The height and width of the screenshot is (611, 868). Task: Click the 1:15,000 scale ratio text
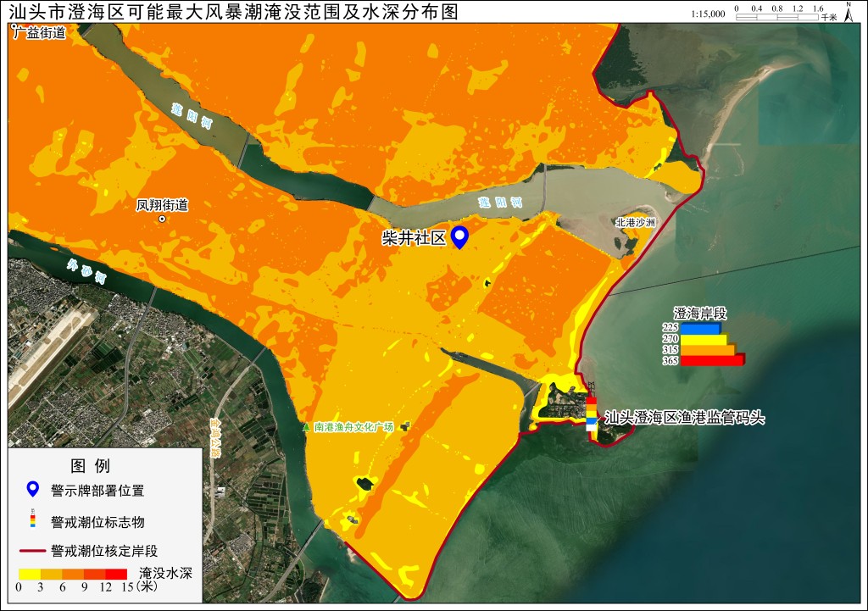[x=708, y=14]
